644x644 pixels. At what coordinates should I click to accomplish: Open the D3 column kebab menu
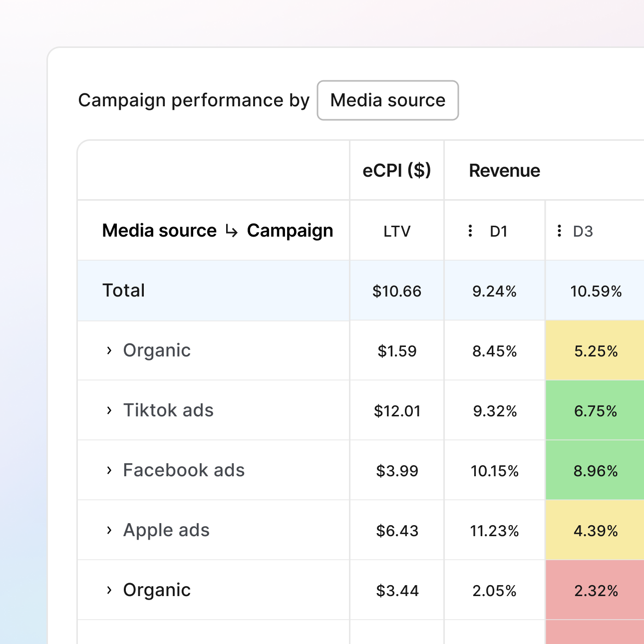point(559,231)
